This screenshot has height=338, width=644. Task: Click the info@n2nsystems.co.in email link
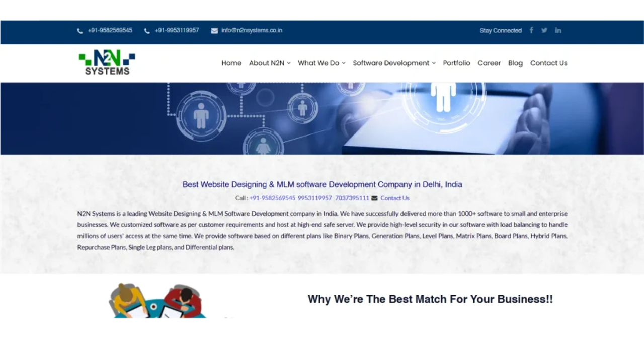[252, 30]
